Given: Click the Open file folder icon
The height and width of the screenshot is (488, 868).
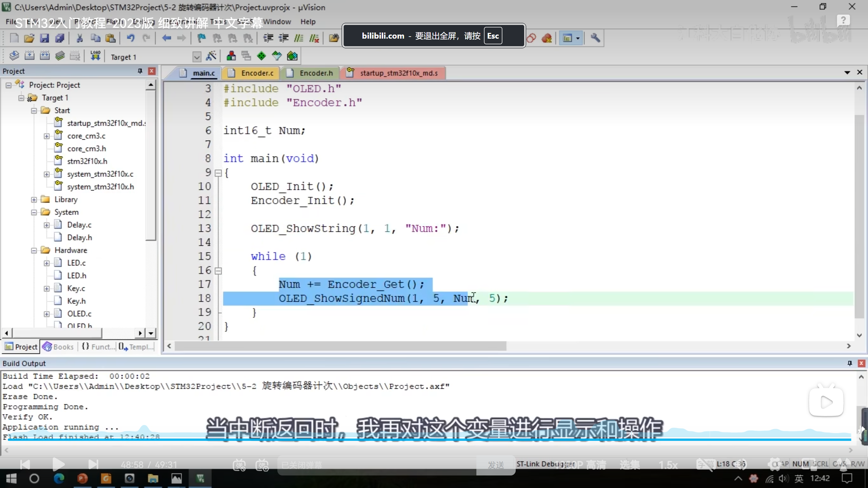Looking at the screenshot, I should (x=29, y=38).
